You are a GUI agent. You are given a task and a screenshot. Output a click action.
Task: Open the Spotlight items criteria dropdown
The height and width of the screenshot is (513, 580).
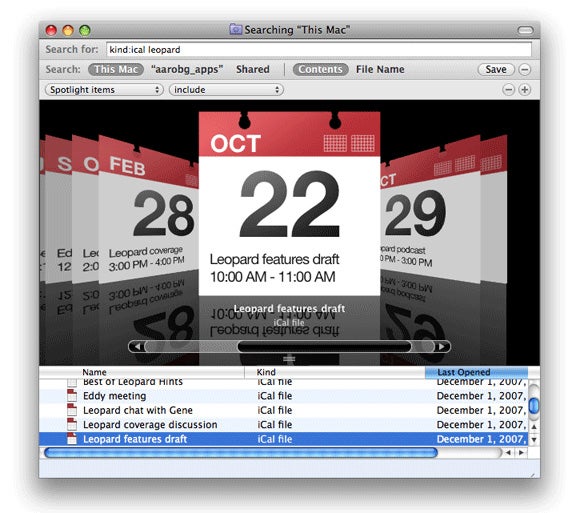click(x=104, y=90)
